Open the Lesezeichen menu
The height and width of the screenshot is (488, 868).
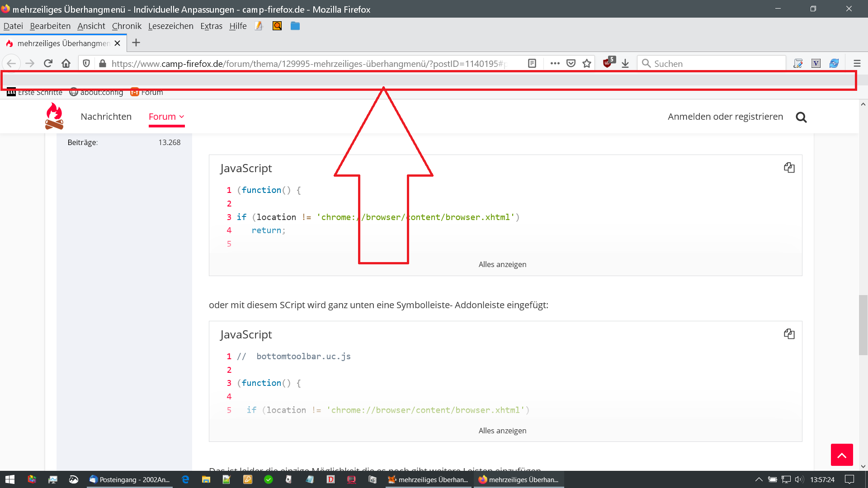(x=170, y=26)
